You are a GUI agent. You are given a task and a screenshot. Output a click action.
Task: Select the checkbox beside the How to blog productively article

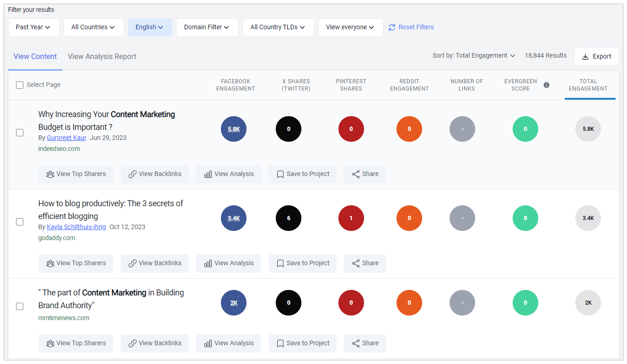[x=20, y=222]
